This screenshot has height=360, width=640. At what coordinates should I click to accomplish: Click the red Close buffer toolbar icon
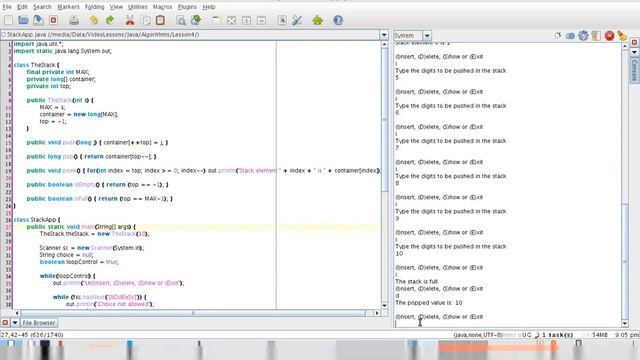[53, 20]
